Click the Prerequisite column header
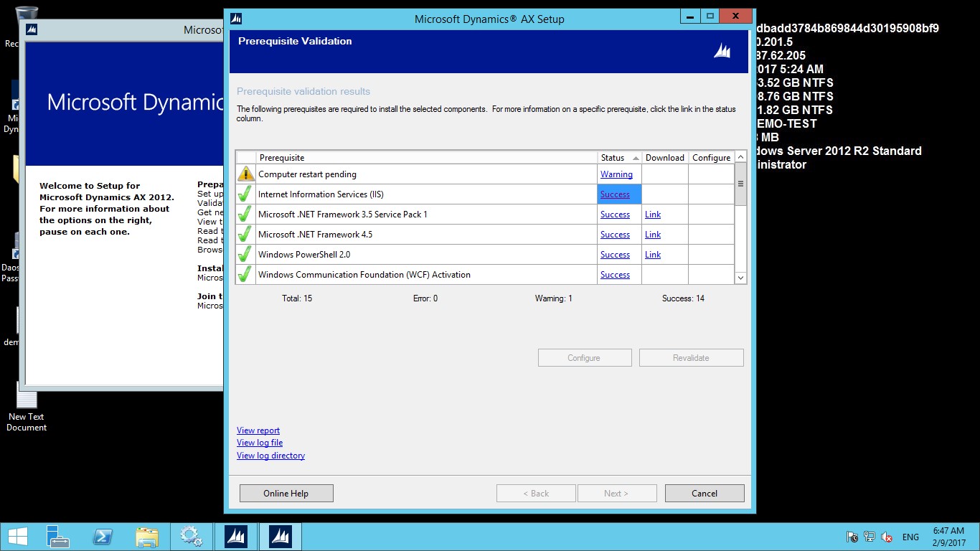The height and width of the screenshot is (551, 980). point(426,157)
